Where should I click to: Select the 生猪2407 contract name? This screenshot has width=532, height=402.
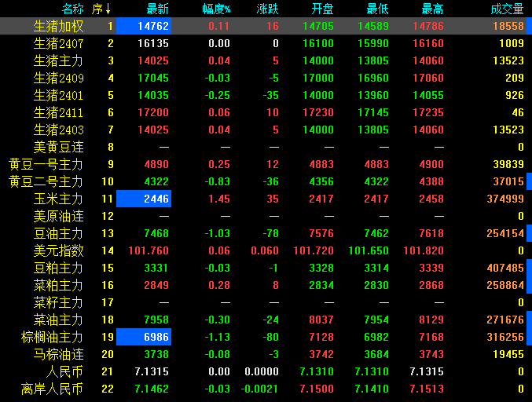tap(58, 43)
